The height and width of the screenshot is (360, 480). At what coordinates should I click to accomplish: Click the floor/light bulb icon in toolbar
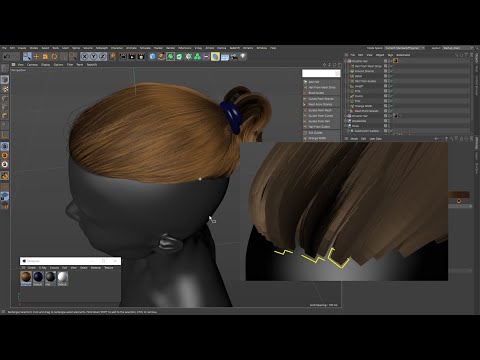243,57
